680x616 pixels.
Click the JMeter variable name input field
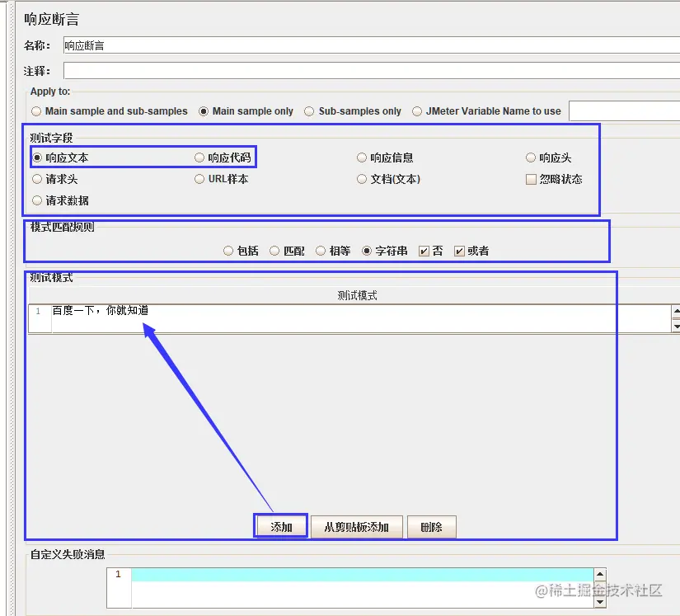[625, 111]
